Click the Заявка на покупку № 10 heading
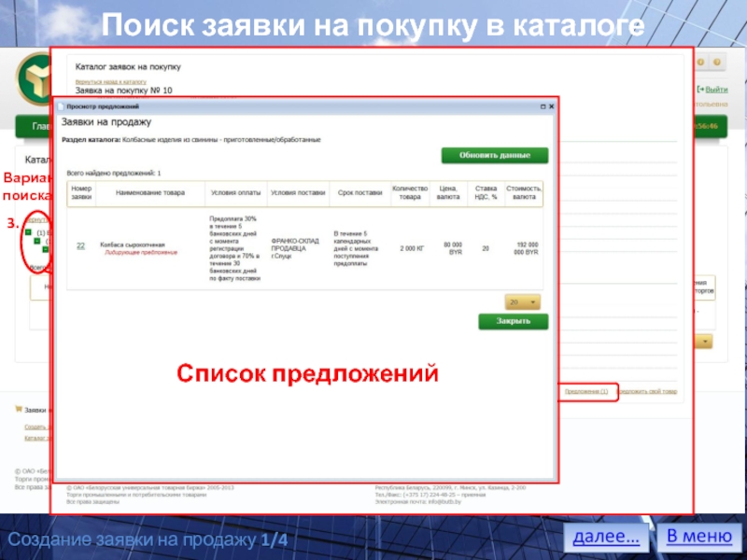 pyautogui.click(x=124, y=91)
